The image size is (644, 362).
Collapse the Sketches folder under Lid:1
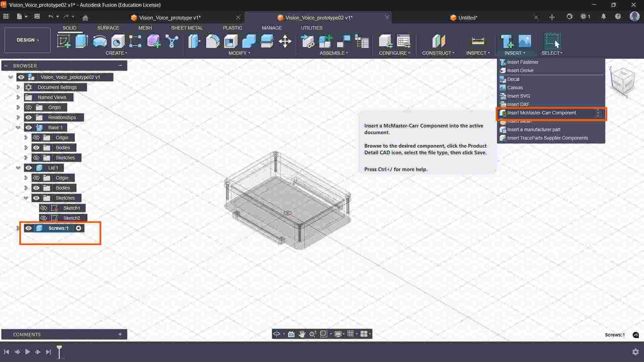click(x=26, y=198)
